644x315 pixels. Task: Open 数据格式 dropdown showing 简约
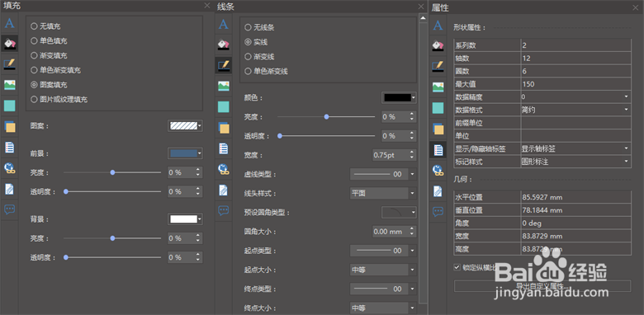tap(575, 110)
